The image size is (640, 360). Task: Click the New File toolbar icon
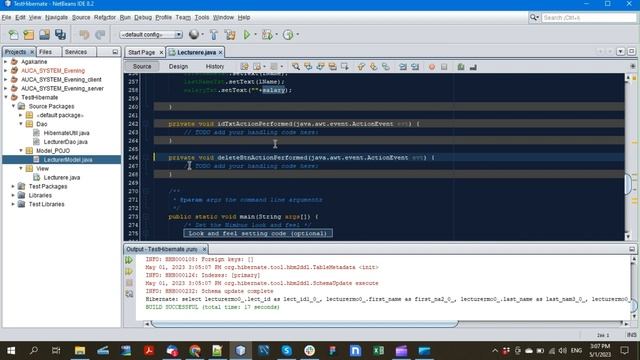coord(13,35)
